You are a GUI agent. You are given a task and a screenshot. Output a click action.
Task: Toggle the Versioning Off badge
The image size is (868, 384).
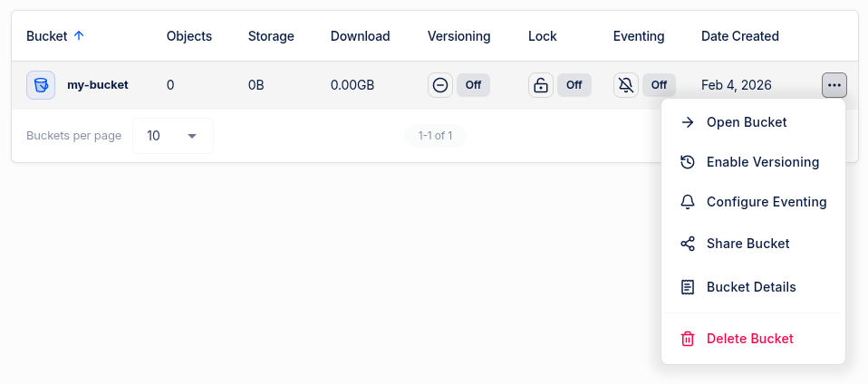(x=473, y=85)
